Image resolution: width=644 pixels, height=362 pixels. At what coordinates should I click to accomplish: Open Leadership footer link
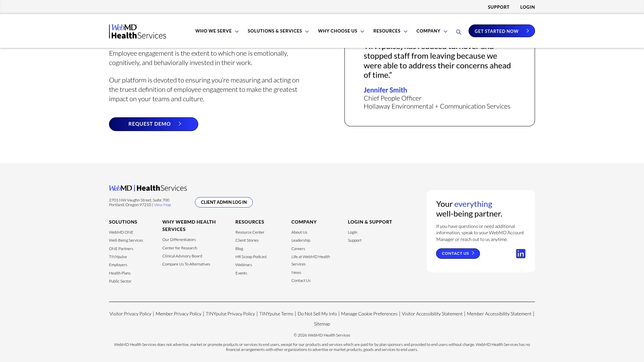301,240
